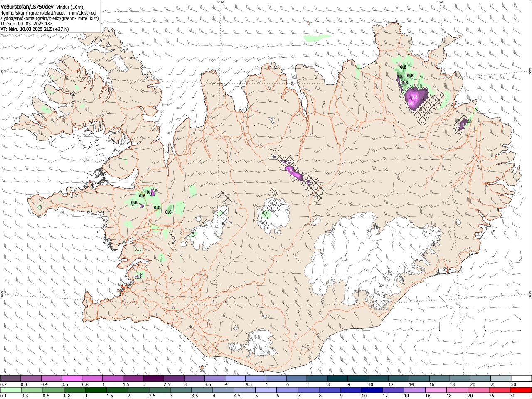Viewport: 532px width, 399px height.
Task: Click the 'slydda/snjókoma' legend description line
Action: coord(49,19)
